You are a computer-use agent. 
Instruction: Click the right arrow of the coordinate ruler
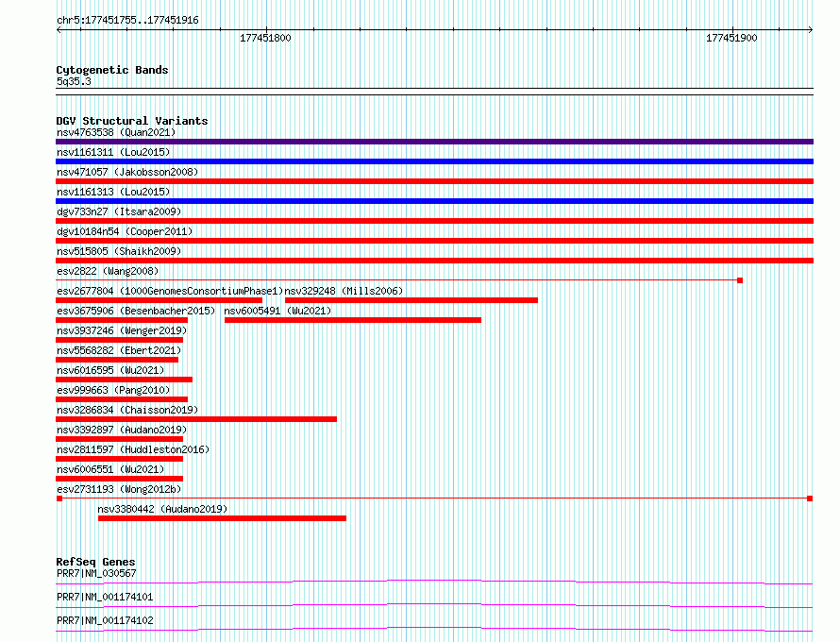811,30
